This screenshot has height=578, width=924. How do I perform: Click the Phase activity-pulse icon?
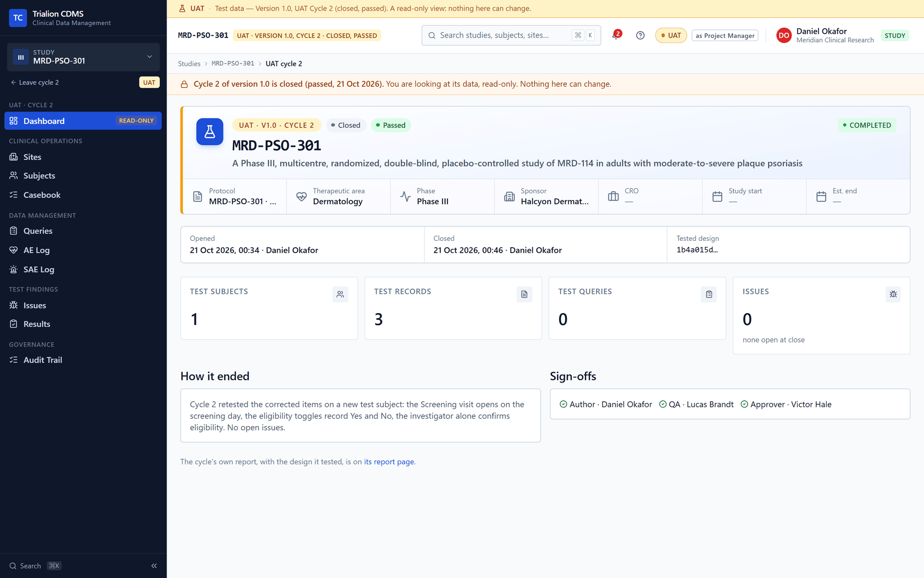pos(405,196)
